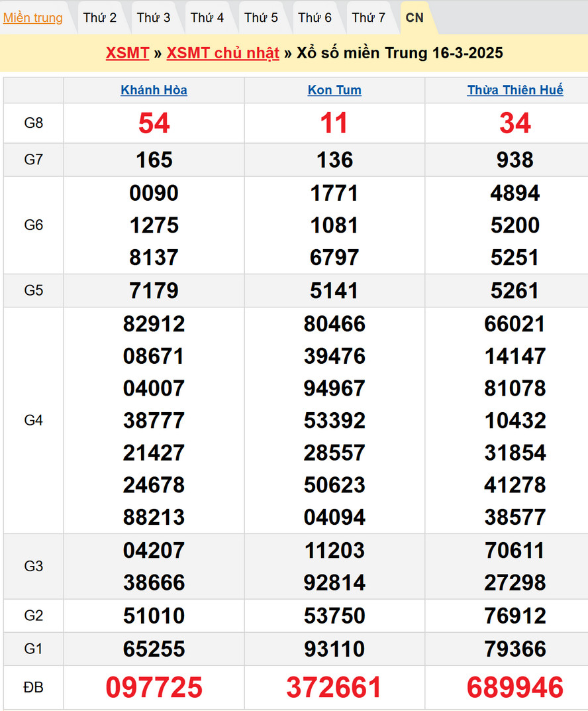Open the Thừa Thiên Huế link

click(x=515, y=90)
